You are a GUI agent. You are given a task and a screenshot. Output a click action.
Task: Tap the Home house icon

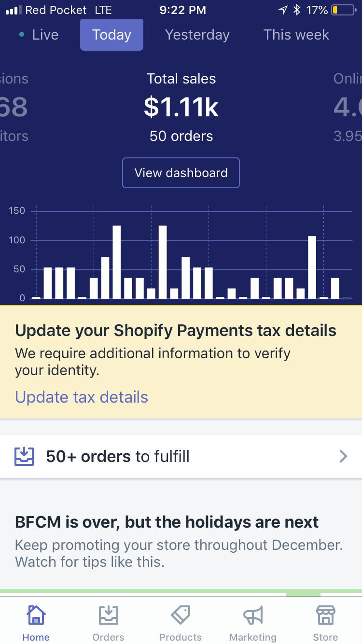tap(36, 616)
